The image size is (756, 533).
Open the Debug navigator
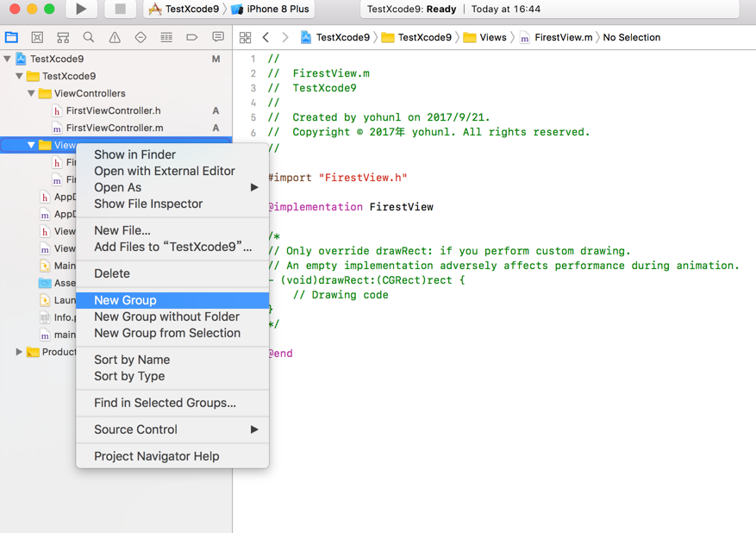166,37
